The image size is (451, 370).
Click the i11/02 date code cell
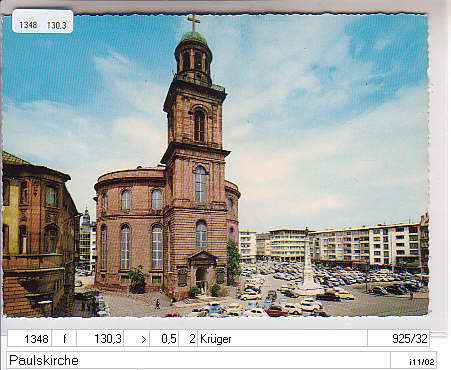coord(413,360)
